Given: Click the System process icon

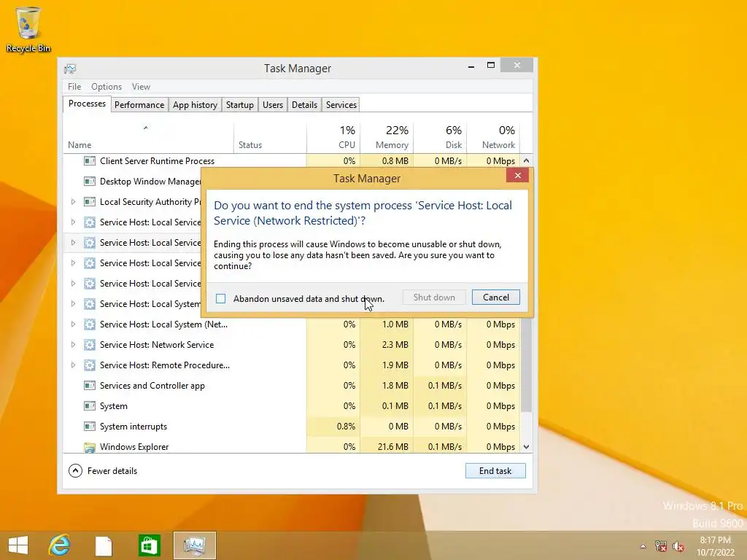Looking at the screenshot, I should [x=89, y=406].
